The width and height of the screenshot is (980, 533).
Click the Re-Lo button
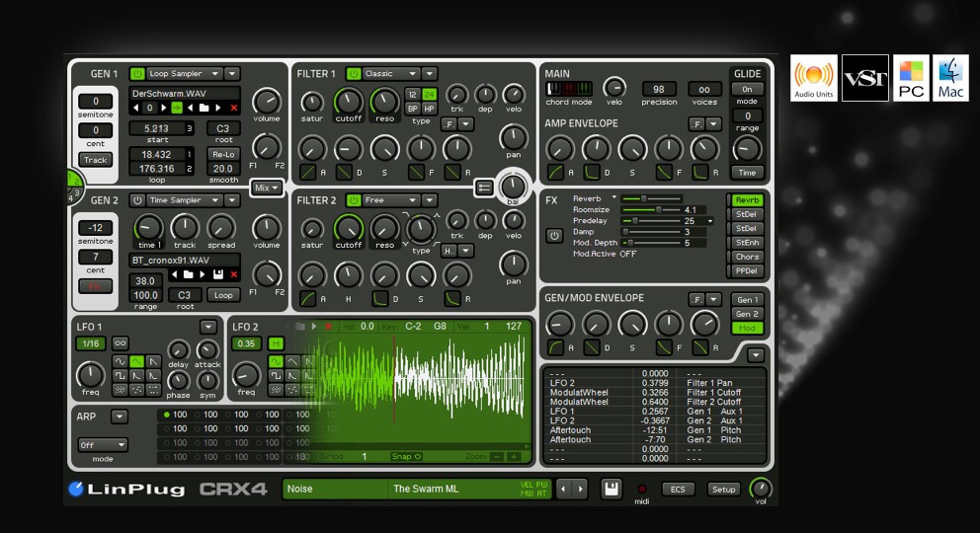pyautogui.click(x=223, y=154)
